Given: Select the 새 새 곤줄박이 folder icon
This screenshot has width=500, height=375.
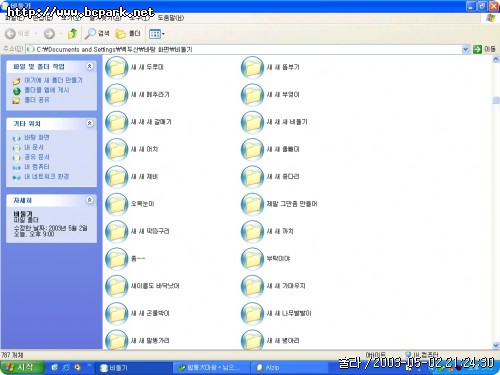Looking at the screenshot, I should tap(117, 314).
